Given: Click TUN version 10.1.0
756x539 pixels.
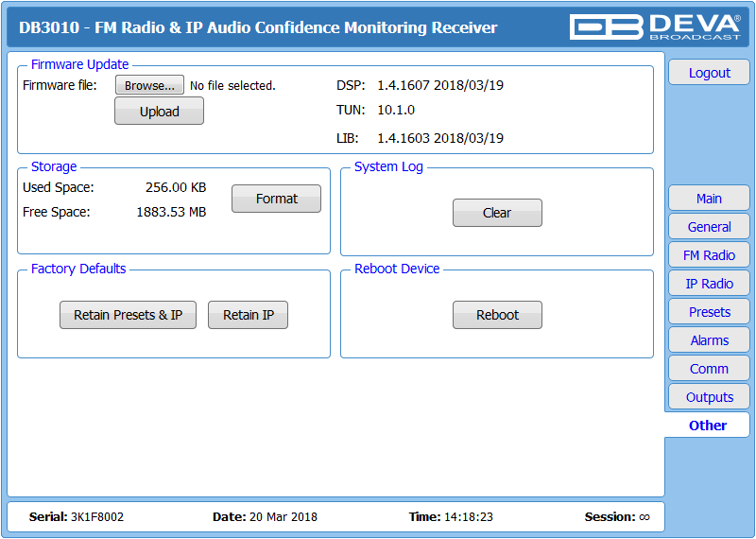Looking at the screenshot, I should click(x=396, y=110).
